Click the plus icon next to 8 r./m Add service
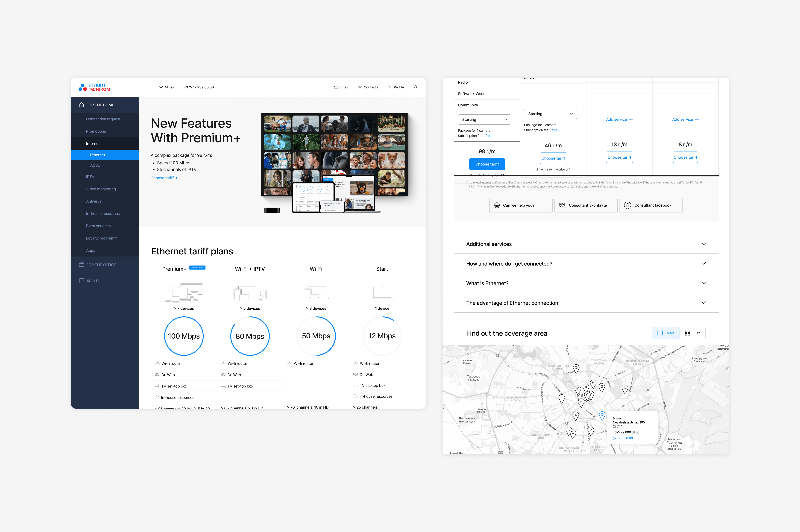800x532 pixels. pos(697,119)
